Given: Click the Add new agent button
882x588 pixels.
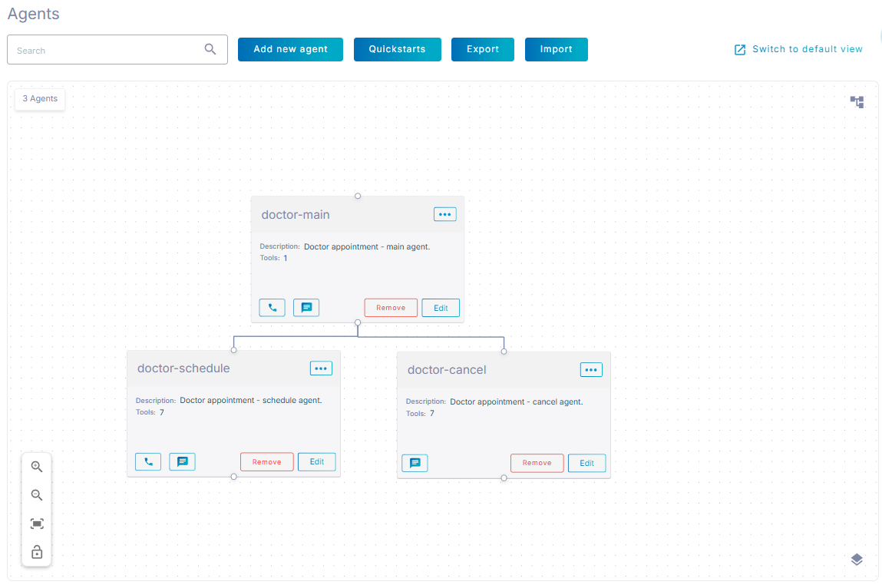Looking at the screenshot, I should tap(290, 49).
